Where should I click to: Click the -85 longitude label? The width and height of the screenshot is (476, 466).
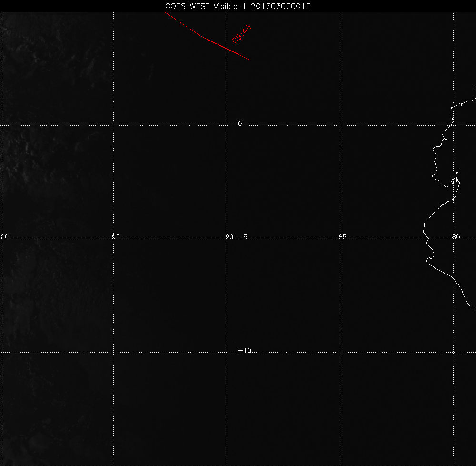click(x=340, y=237)
